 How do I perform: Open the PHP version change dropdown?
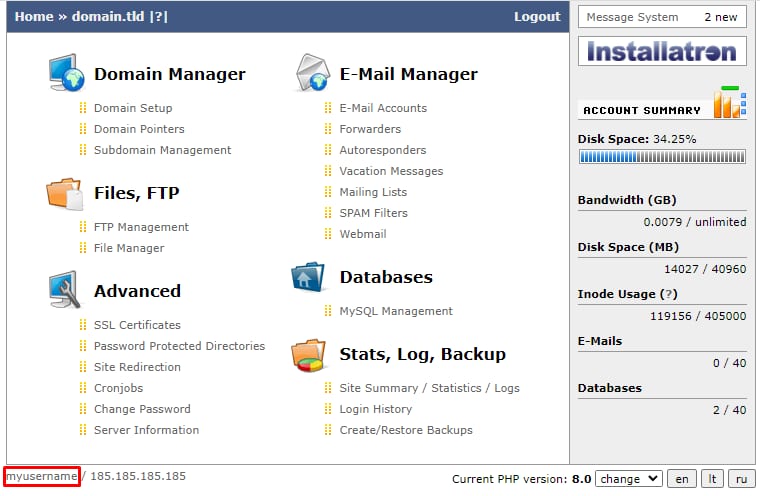[628, 479]
